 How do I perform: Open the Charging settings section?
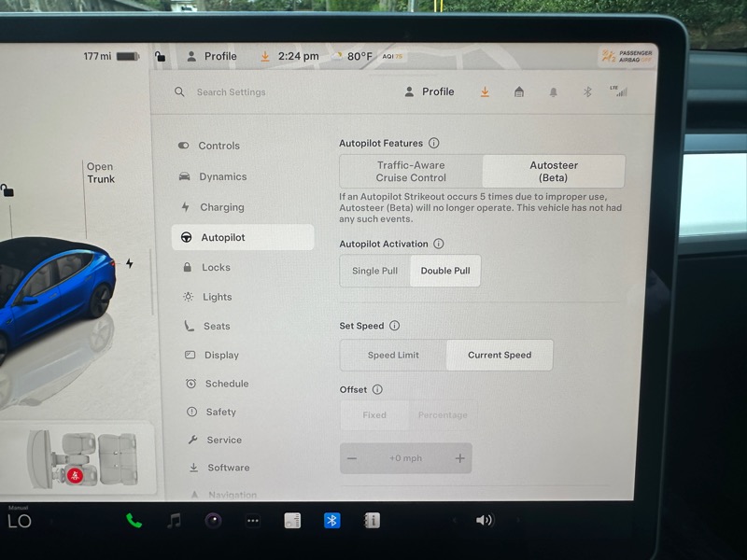(x=221, y=207)
